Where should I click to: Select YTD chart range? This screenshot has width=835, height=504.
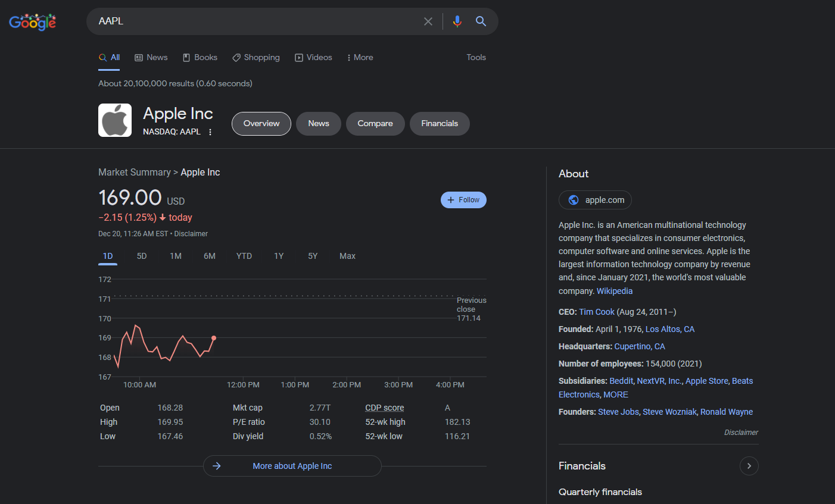pyautogui.click(x=244, y=256)
